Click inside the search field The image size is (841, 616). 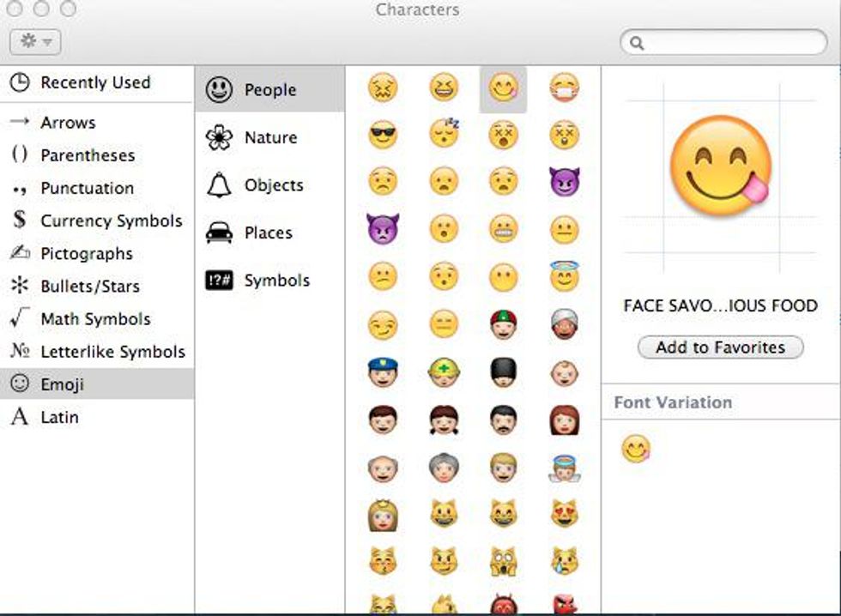(723, 40)
